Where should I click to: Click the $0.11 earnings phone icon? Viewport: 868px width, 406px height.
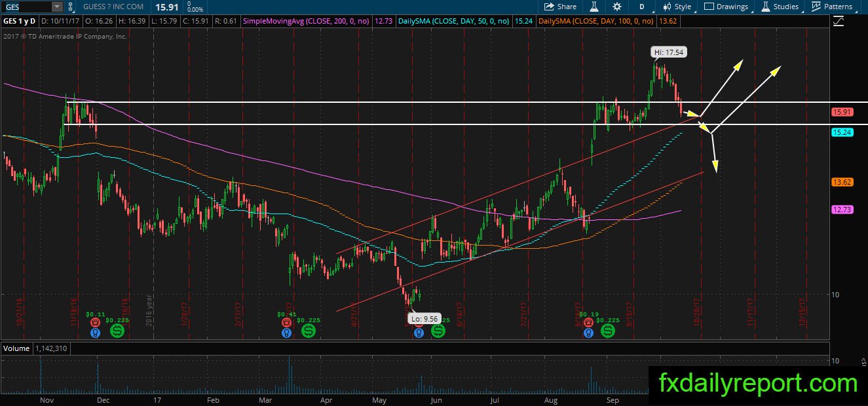(96, 322)
